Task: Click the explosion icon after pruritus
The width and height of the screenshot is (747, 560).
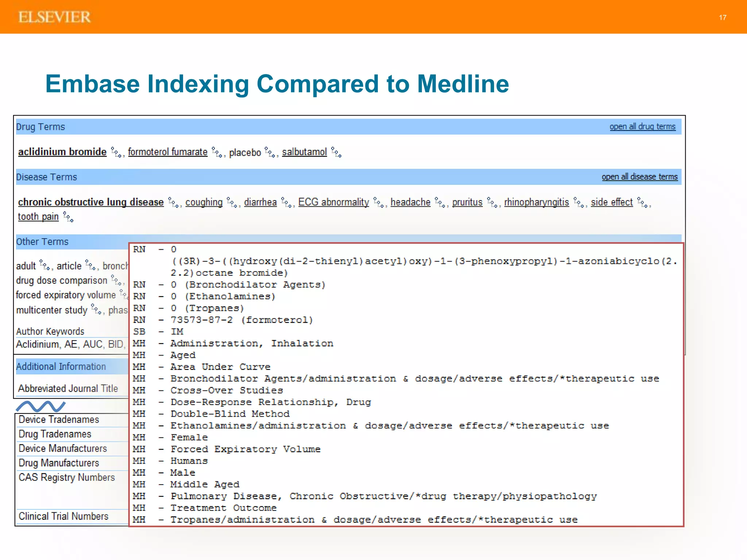Action: point(492,203)
